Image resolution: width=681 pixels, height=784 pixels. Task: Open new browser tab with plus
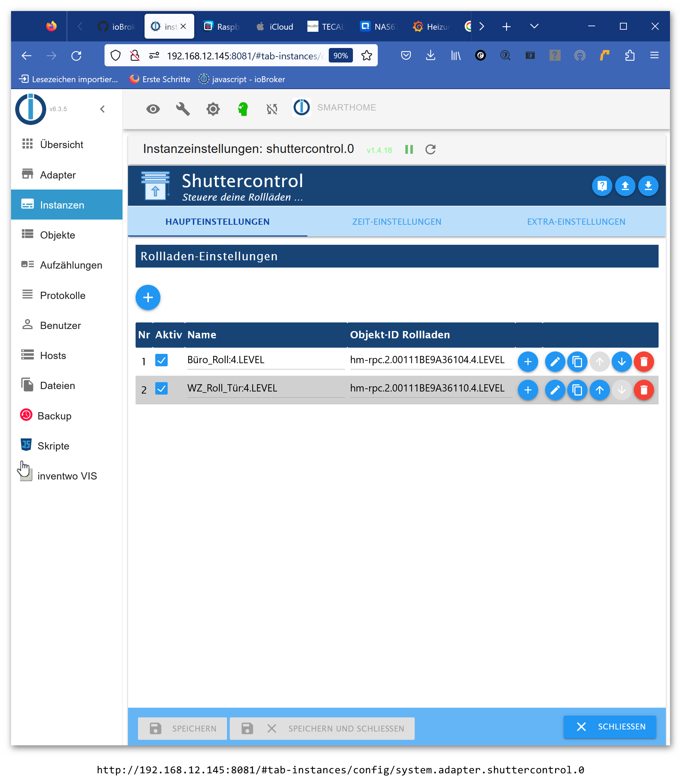tap(506, 27)
